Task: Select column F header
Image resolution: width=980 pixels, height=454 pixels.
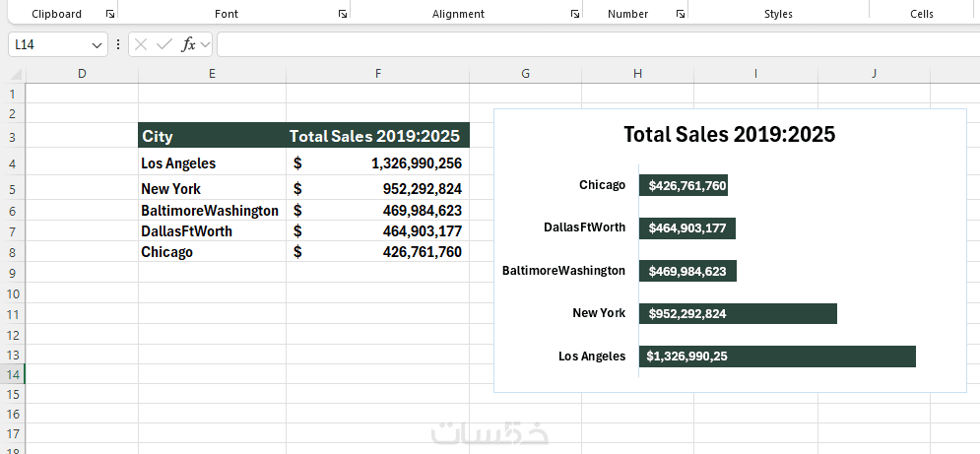Action: click(378, 74)
